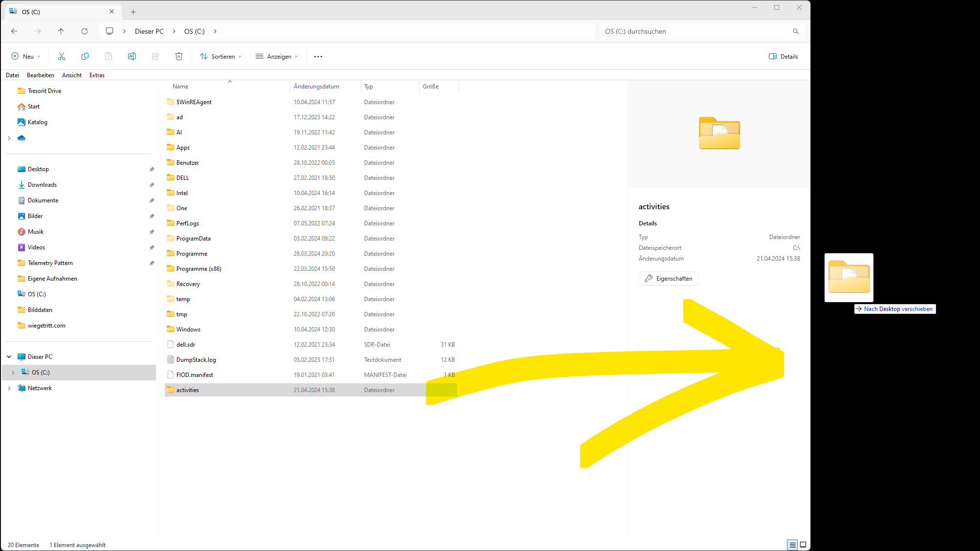
Task: Click the Eigenschaften button
Action: (x=669, y=279)
